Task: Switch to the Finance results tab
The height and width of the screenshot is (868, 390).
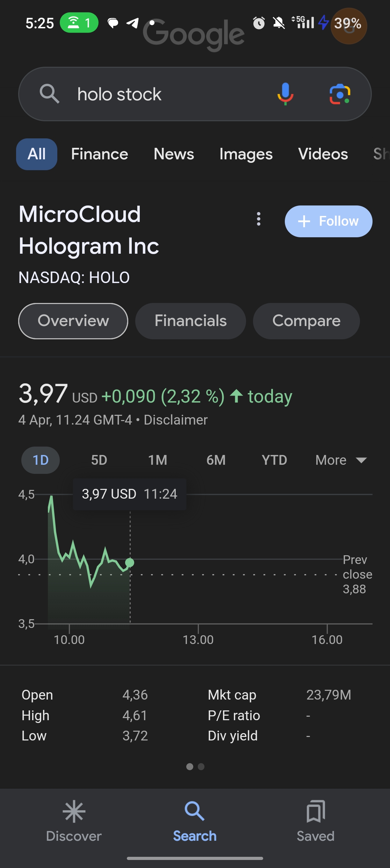Action: 100,154
